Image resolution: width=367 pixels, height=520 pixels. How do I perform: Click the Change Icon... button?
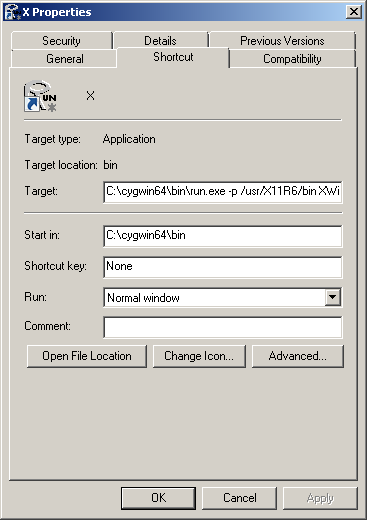(199, 356)
